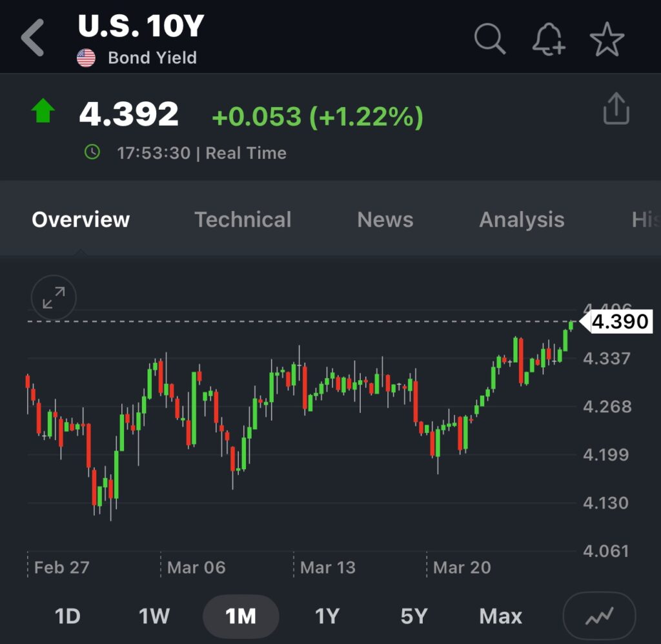Tap the green up arrow indicator

pos(43,112)
